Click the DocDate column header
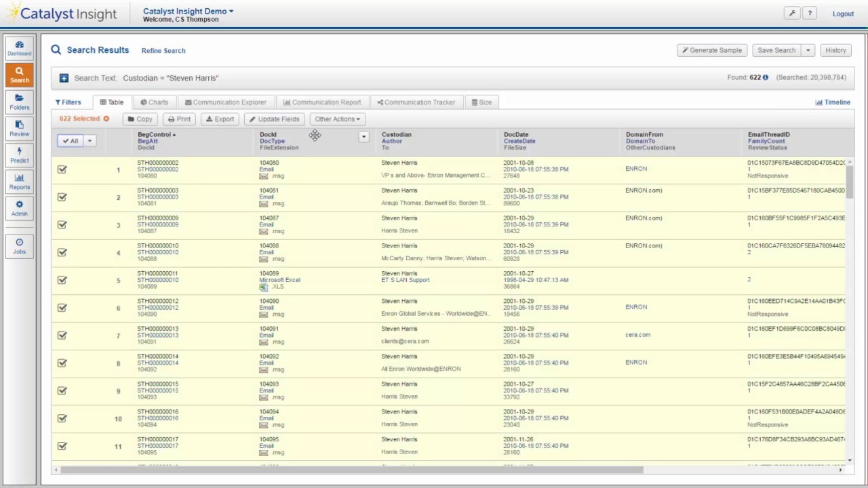Viewport: 868px width, 488px height. click(516, 134)
